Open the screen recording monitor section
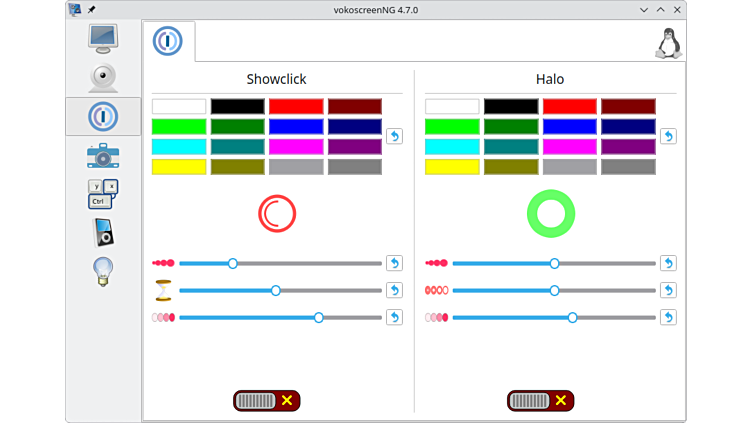Screen dimensions: 752x423 [x=103, y=38]
